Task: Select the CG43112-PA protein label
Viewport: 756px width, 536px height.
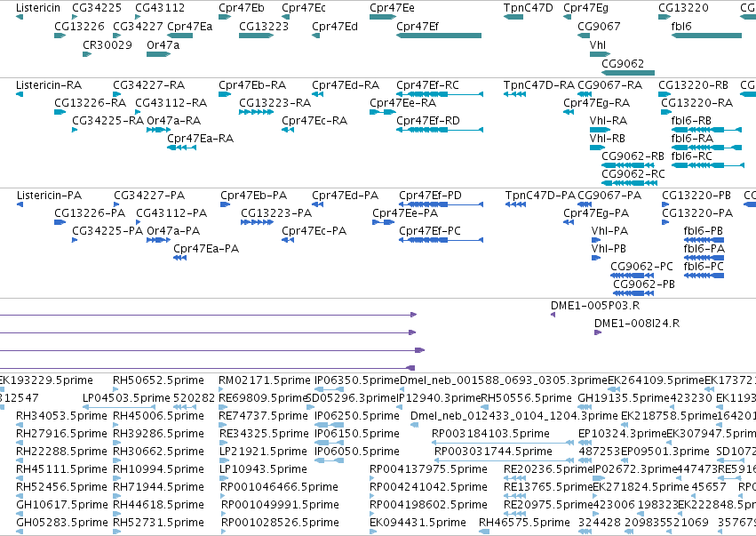Action: click(171, 213)
